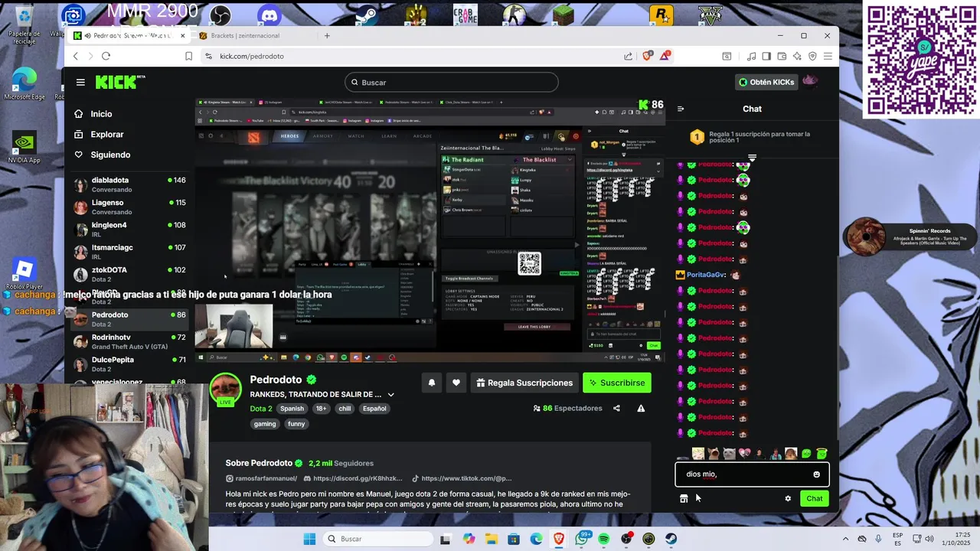This screenshot has height=551, width=980.
Task: Expand the stream title chevron
Action: click(x=391, y=395)
